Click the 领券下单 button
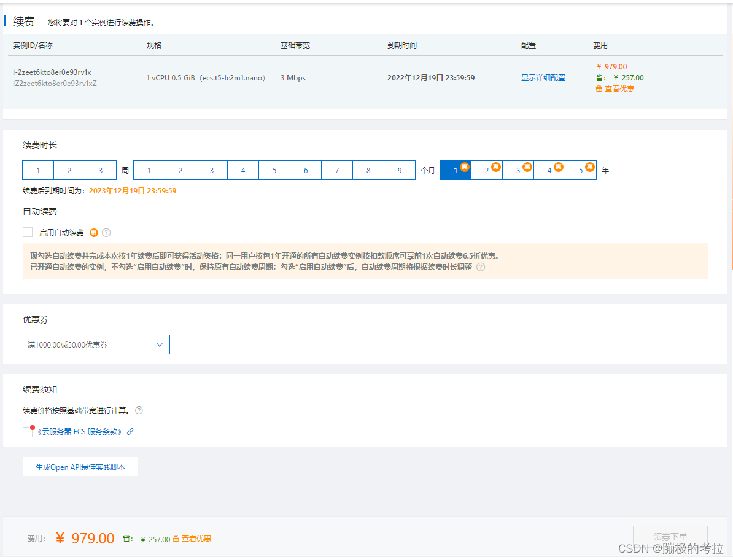Screen dimensions: 733x560 coord(670,535)
